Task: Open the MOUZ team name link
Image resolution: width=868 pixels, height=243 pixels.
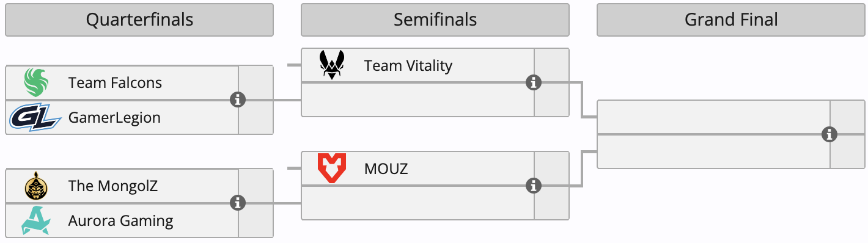Action: pos(386,168)
